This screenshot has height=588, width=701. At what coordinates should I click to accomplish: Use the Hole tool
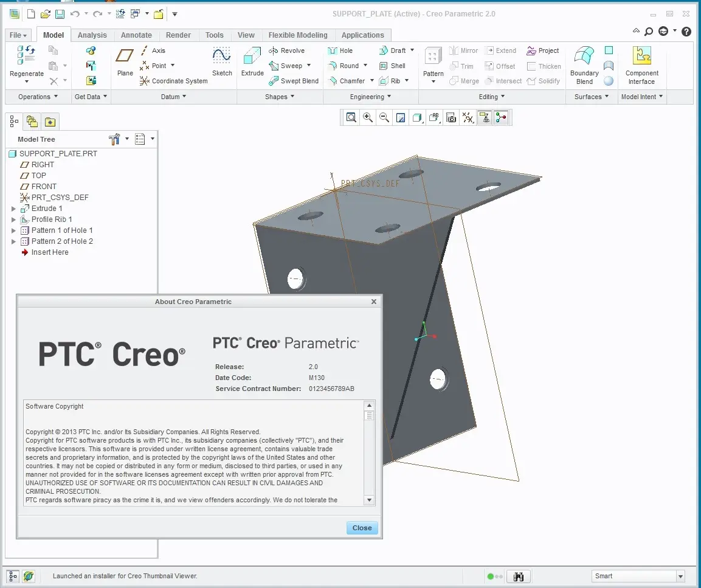pyautogui.click(x=340, y=50)
